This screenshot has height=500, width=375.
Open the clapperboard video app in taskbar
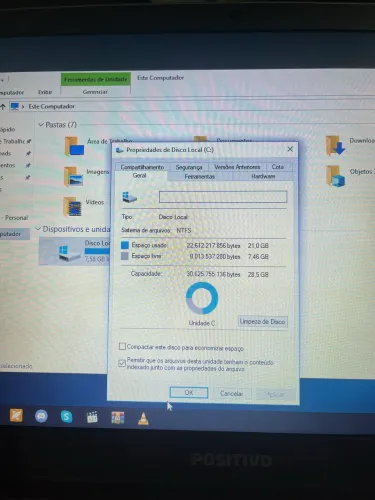tap(92, 417)
